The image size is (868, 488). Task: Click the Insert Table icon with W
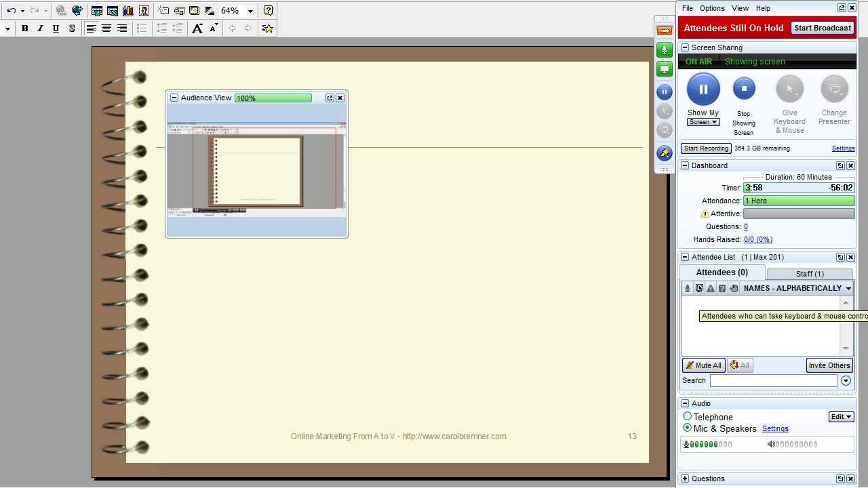[x=97, y=11]
